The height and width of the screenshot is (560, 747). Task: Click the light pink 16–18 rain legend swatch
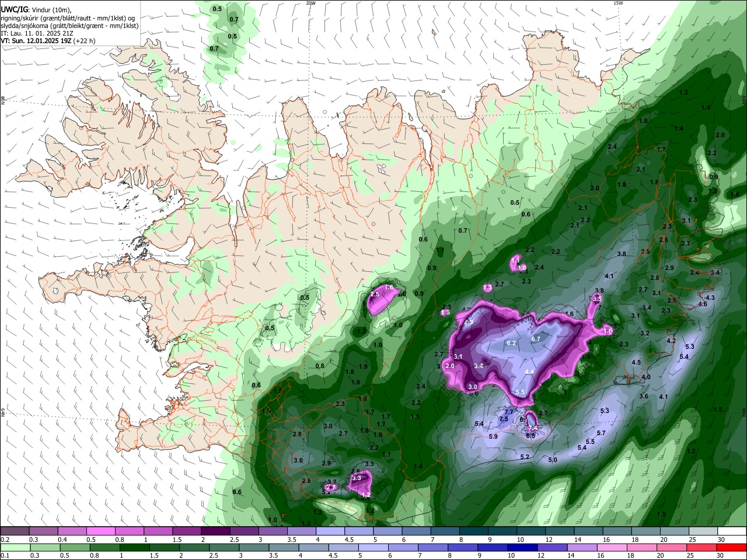click(612, 547)
